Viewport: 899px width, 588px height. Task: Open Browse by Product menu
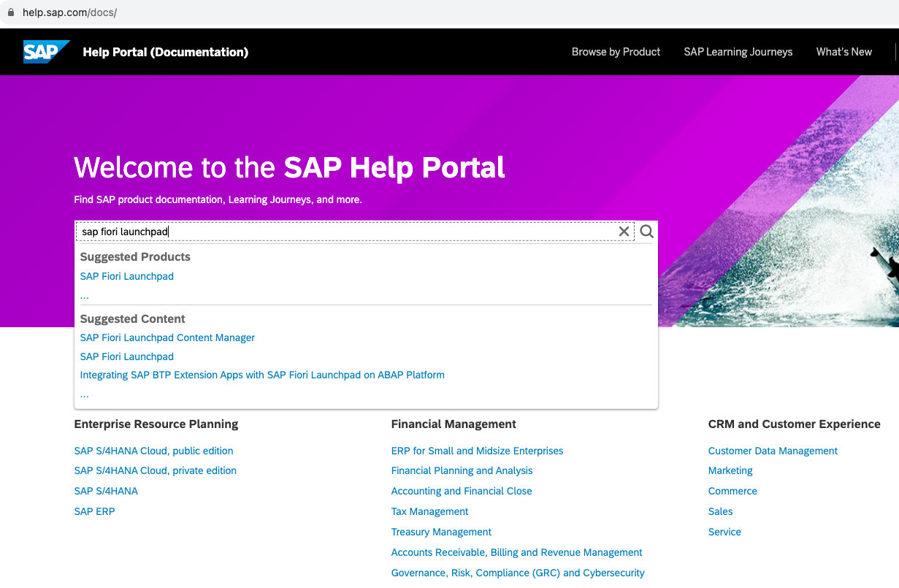click(x=616, y=52)
